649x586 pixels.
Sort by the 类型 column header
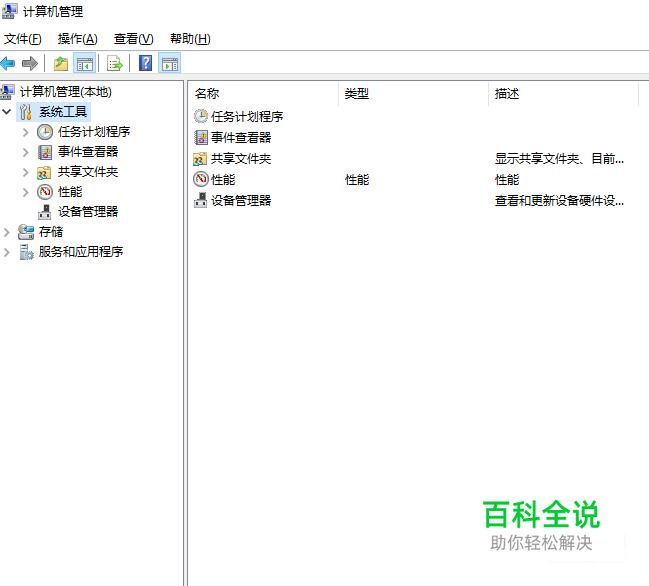[x=413, y=94]
